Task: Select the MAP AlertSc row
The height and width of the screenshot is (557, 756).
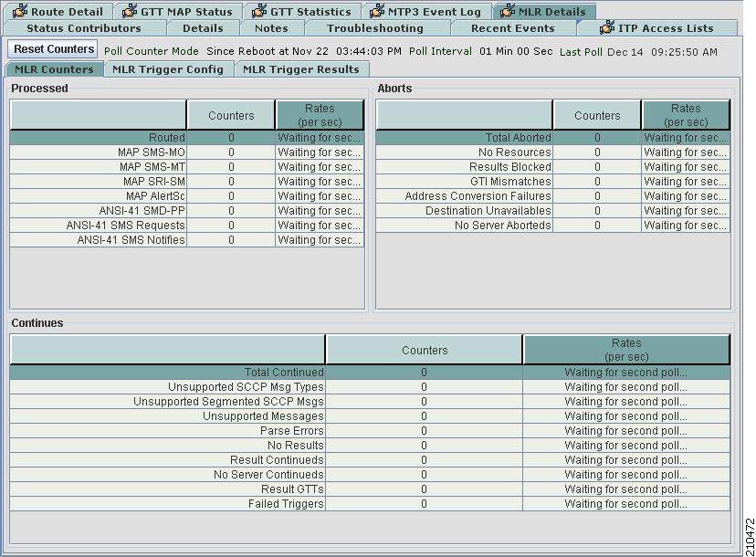Action: pyautogui.click(x=186, y=196)
